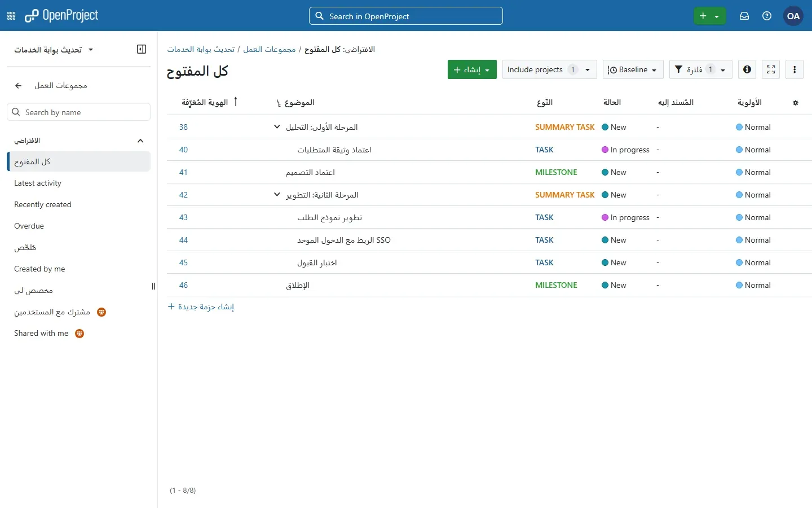This screenshot has width=812, height=508.
Task: Click enterprise badge beside مشترك مع المستخدمين
Action: point(101,312)
